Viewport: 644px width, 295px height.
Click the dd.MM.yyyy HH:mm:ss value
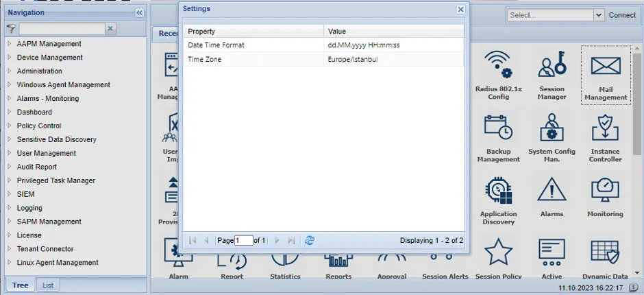click(364, 45)
